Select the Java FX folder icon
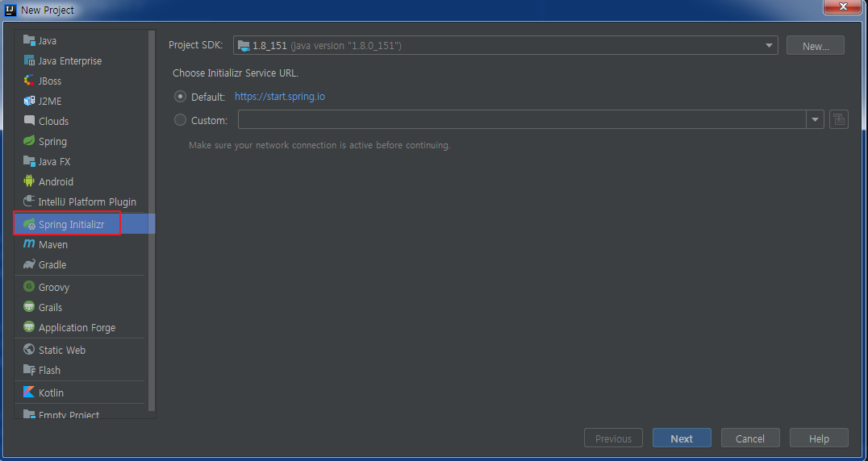 point(29,161)
